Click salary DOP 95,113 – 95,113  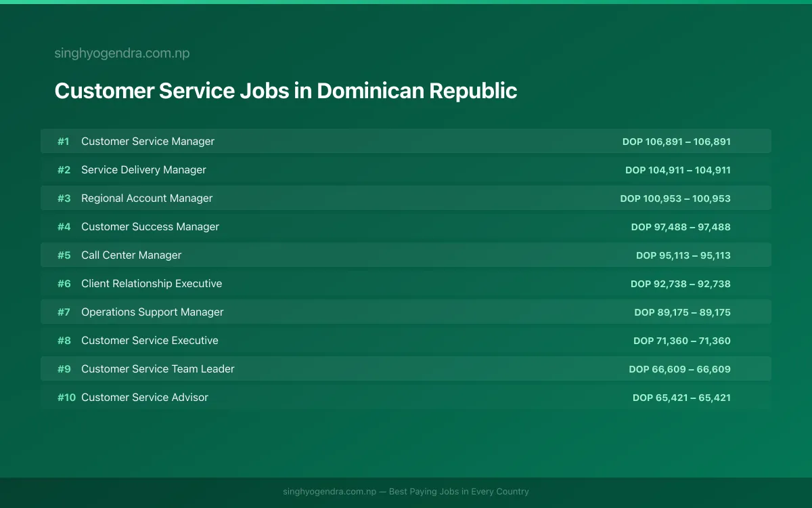(683, 255)
